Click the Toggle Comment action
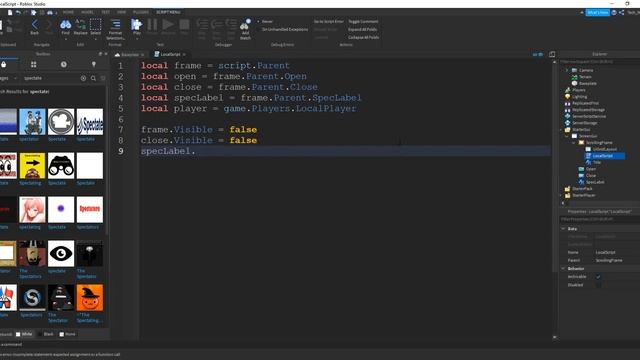The image size is (640, 360). tap(363, 21)
